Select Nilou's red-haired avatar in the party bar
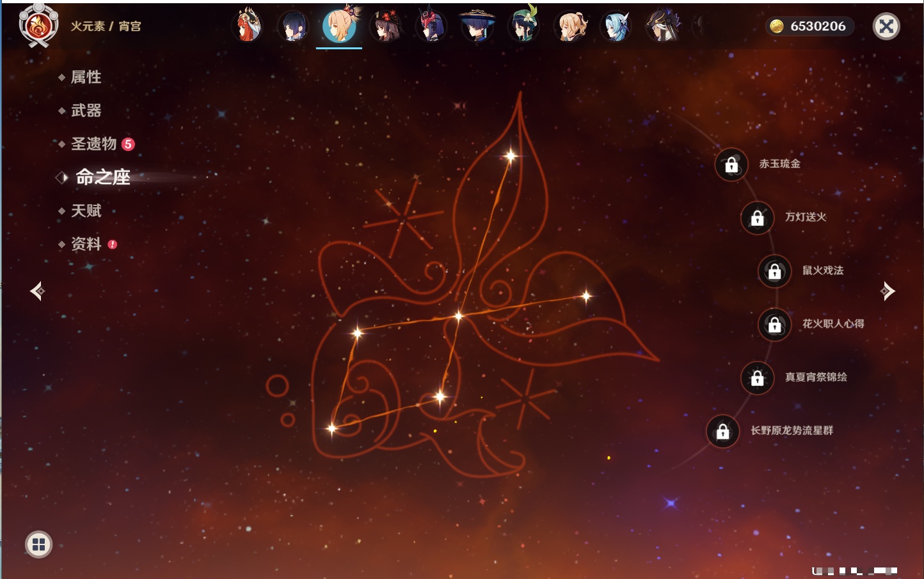Image resolution: width=924 pixels, height=579 pixels. tap(248, 26)
